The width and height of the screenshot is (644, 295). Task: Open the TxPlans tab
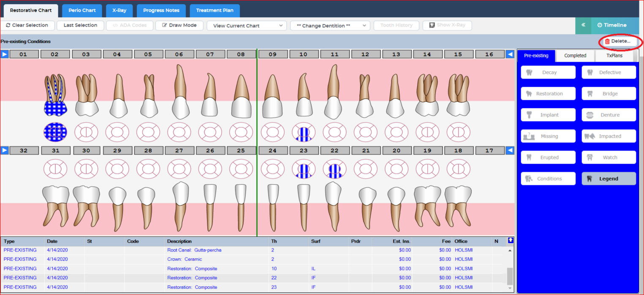(614, 56)
